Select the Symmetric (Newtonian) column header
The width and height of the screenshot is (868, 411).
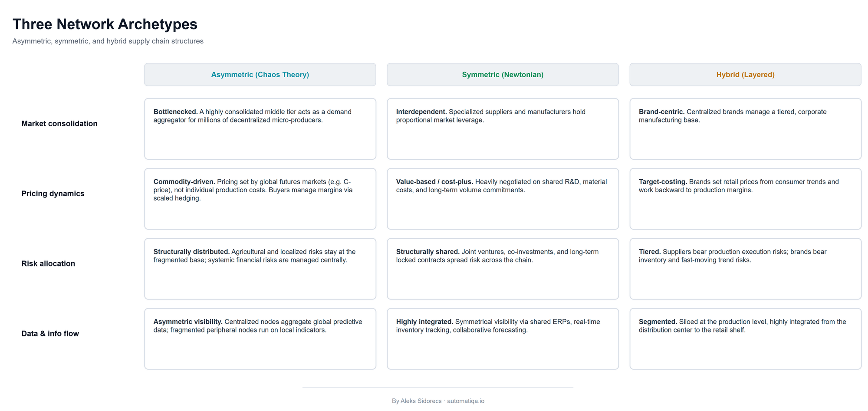pyautogui.click(x=503, y=75)
